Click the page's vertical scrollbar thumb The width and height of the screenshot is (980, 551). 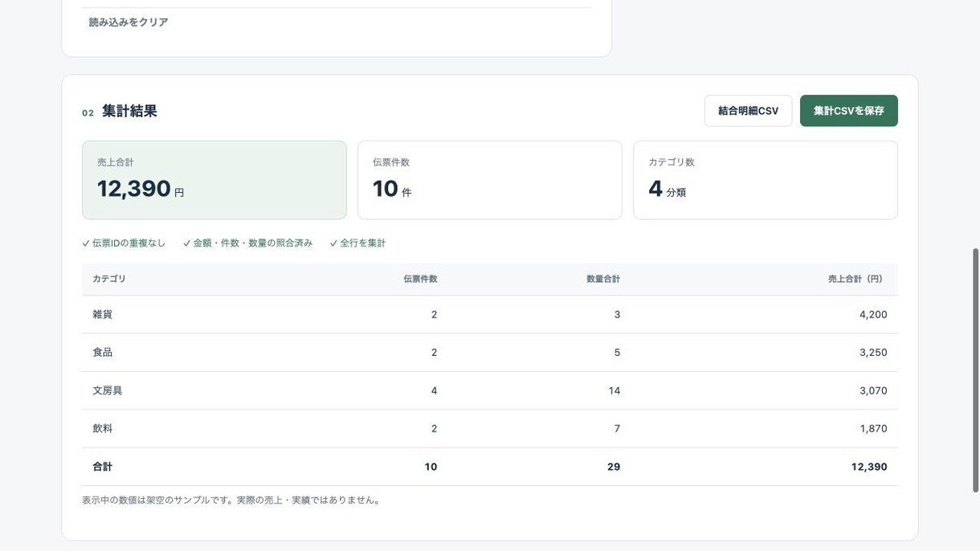976,369
